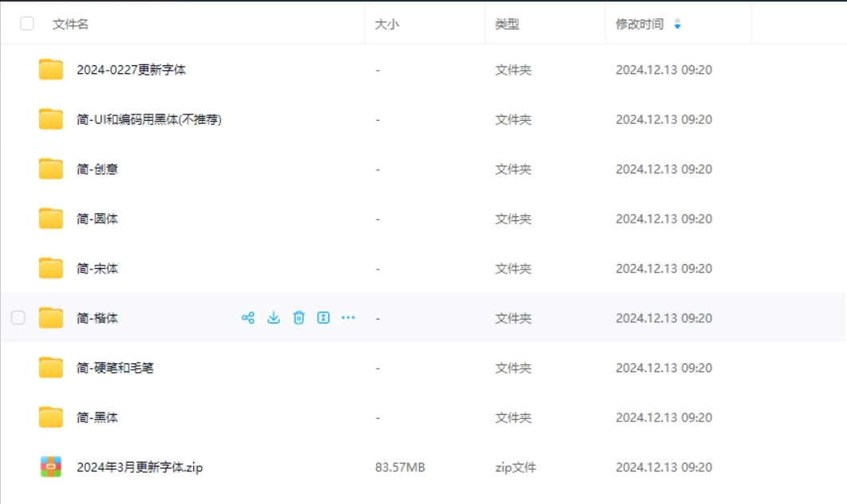Click the rename icon for 简-楷体
Viewport: 847px width, 504px height.
[324, 318]
